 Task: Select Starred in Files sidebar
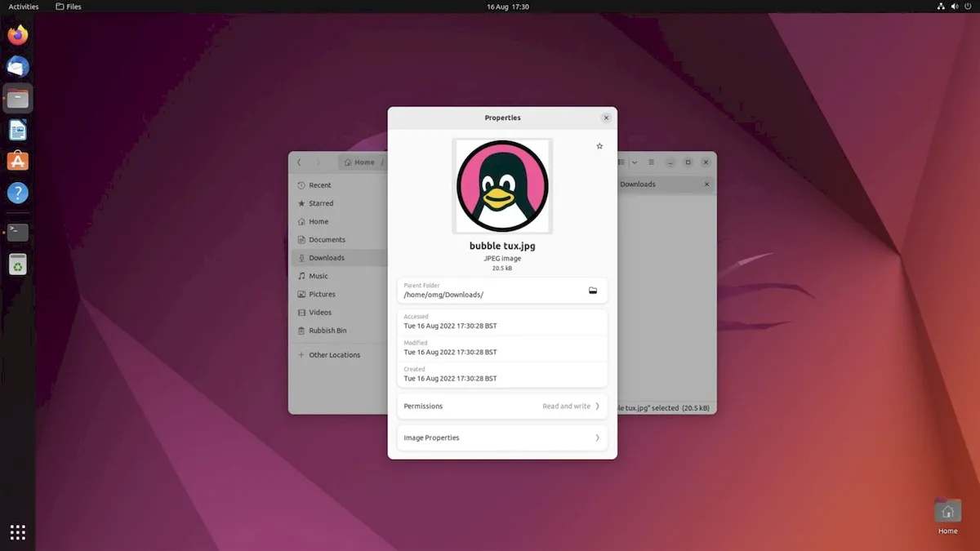338,203
